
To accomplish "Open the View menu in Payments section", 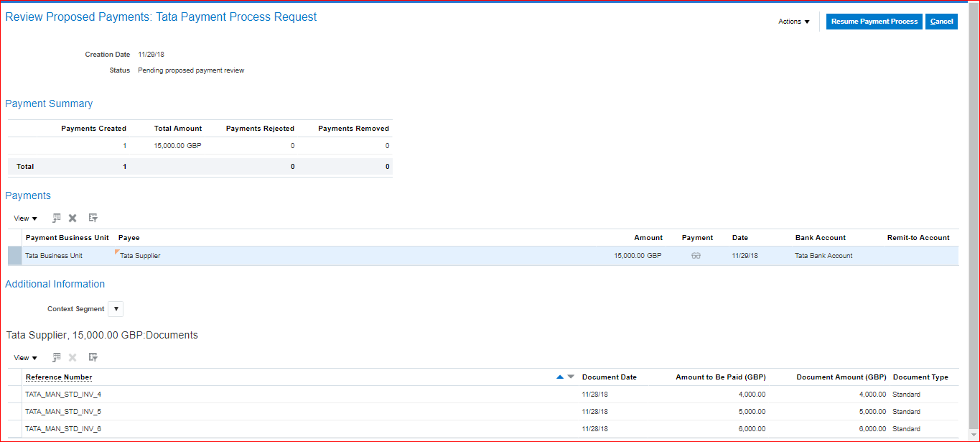I will tap(25, 218).
